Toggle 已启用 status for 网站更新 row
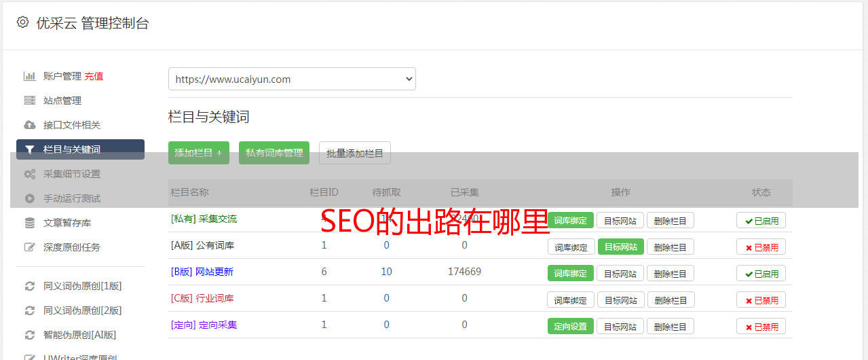This screenshot has height=360, width=868. 761,273
